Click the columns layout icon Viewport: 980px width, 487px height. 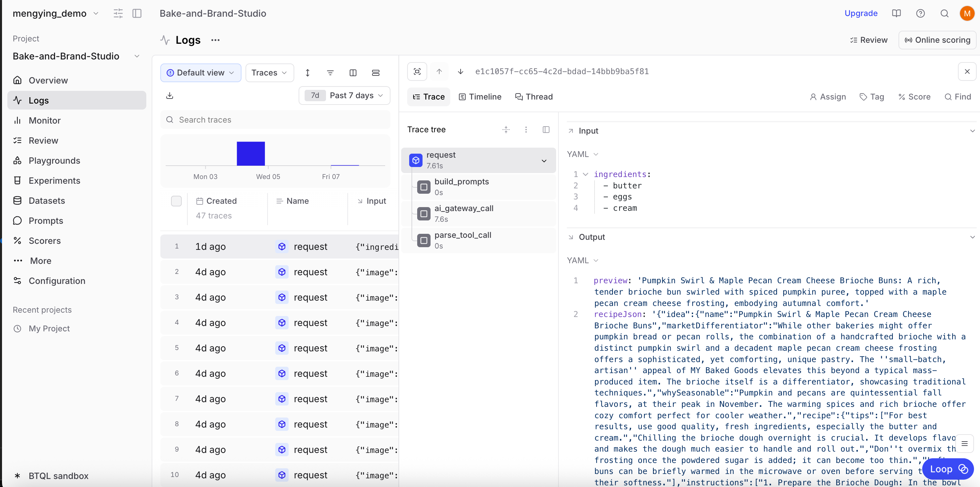tap(353, 73)
